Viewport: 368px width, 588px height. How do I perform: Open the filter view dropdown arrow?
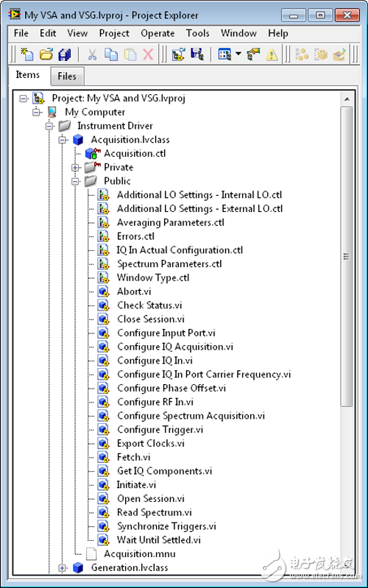point(238,54)
